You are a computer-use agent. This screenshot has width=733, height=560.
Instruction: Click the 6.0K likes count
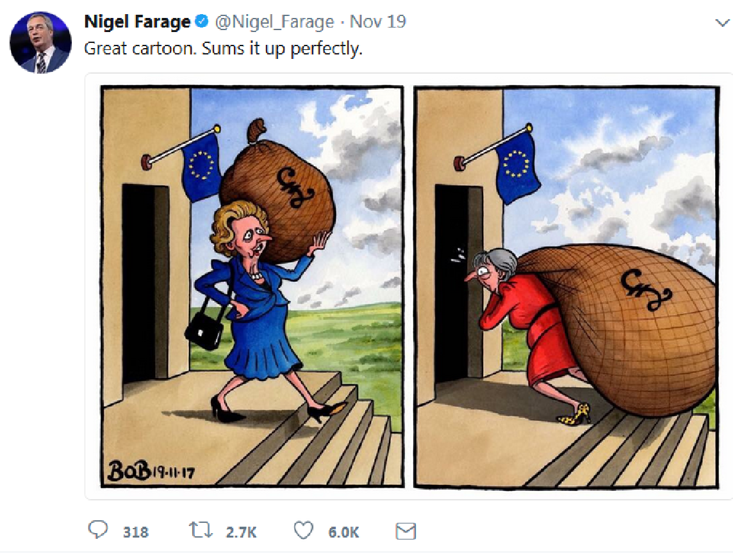343,532
